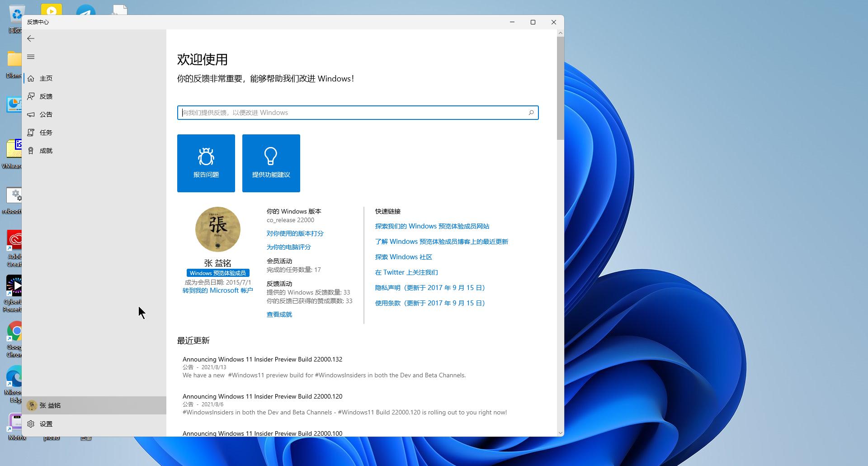Select the 张 益铭 account entry in sidebar
The width and height of the screenshot is (868, 466).
click(x=94, y=405)
